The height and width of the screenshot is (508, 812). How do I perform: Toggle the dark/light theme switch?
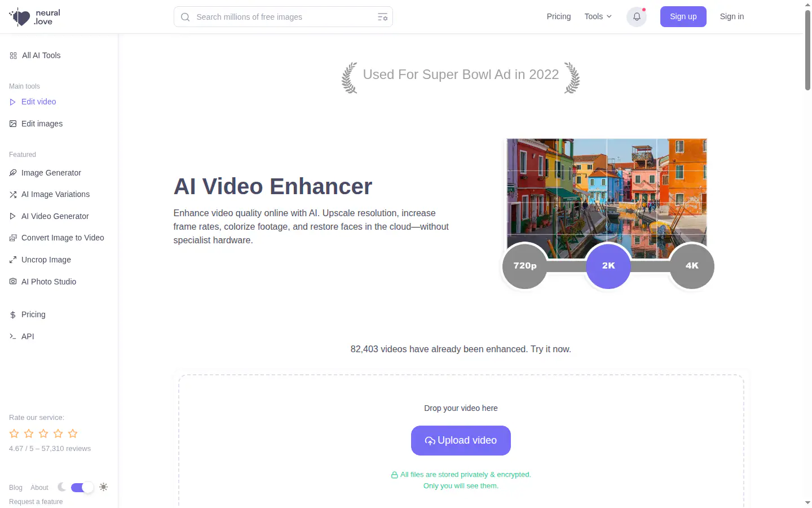[x=82, y=487]
